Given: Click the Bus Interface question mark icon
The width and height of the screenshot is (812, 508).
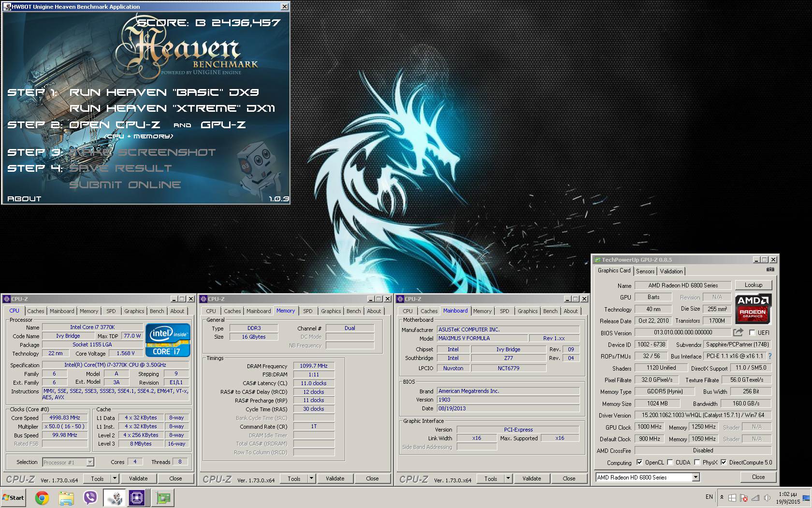Looking at the screenshot, I should pos(770,356).
